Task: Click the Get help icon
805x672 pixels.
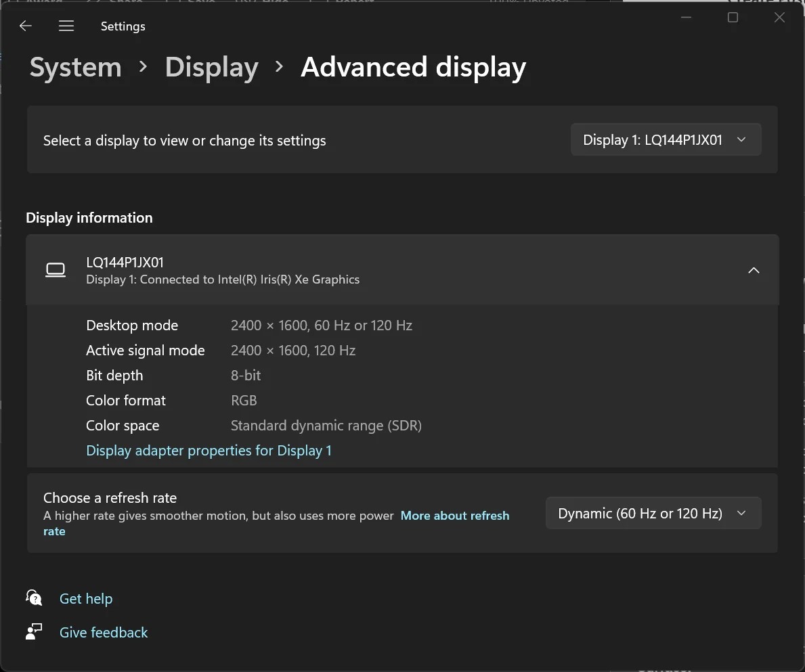Action: tap(34, 598)
